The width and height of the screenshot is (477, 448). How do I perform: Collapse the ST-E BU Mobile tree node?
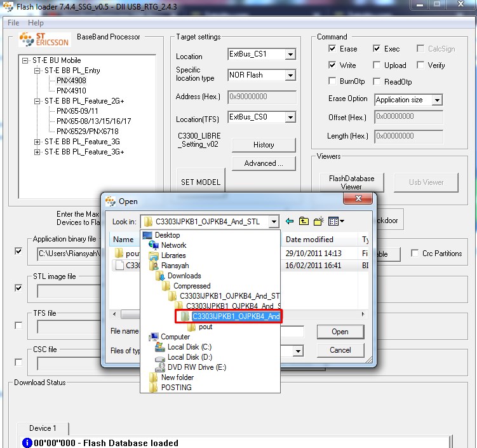point(25,60)
